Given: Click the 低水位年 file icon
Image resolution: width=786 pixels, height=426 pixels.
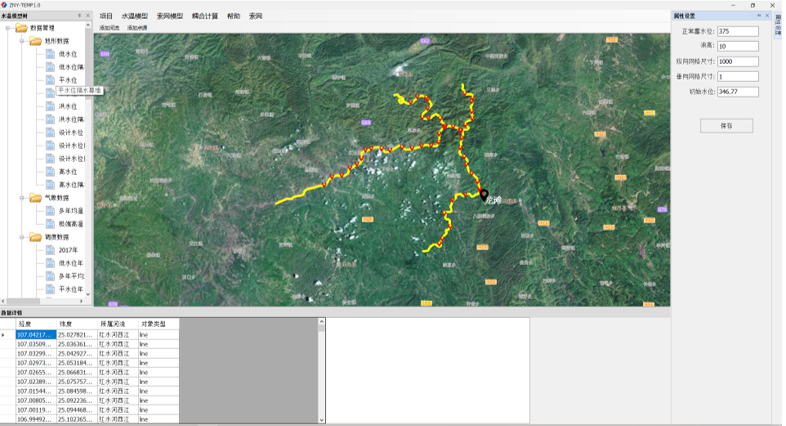Looking at the screenshot, I should (x=50, y=263).
